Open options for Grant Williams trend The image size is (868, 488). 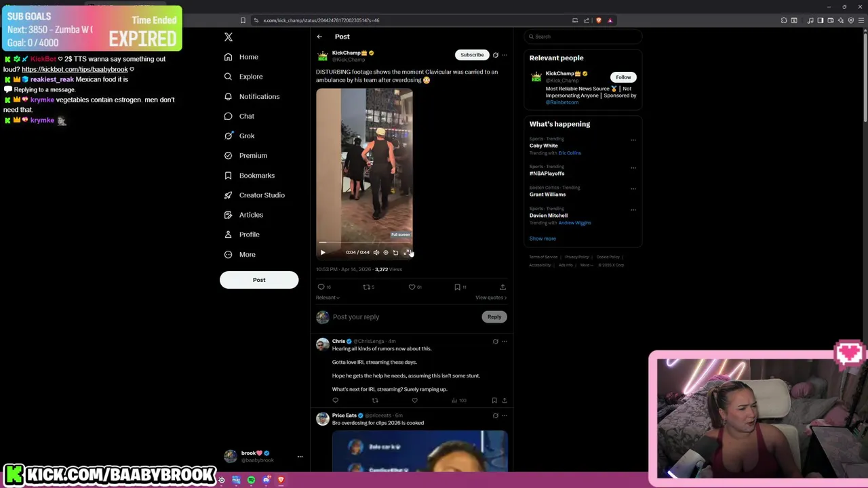coord(633,189)
